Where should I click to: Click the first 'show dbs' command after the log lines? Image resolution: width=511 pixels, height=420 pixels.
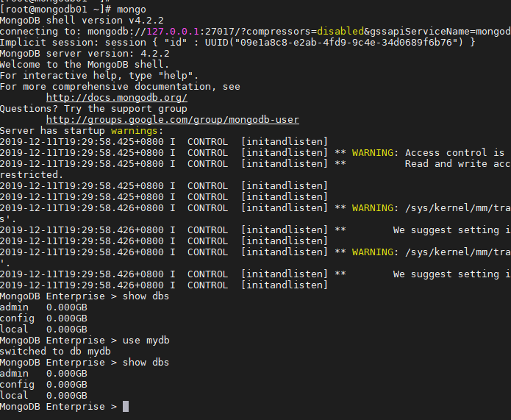(x=146, y=296)
